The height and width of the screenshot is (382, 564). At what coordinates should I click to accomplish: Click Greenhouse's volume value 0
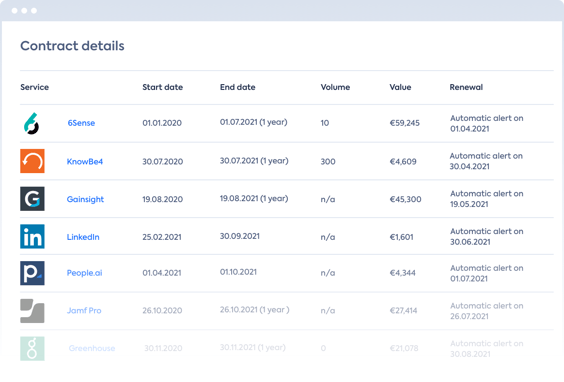tap(323, 348)
